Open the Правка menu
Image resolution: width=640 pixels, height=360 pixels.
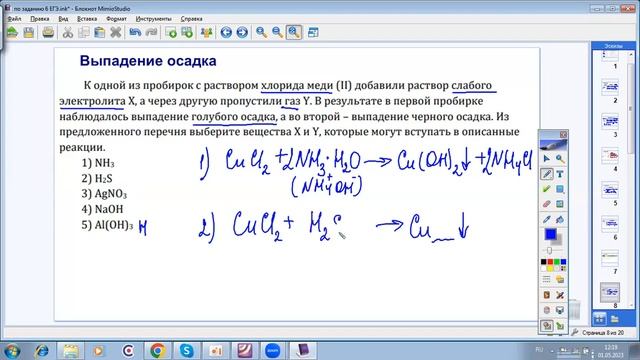pyautogui.click(x=40, y=19)
